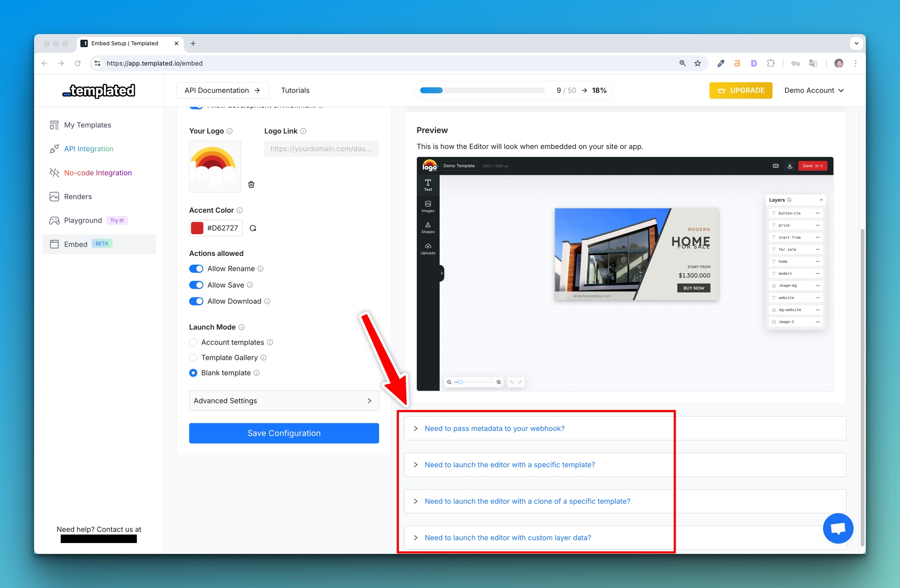Open Playground in sidebar

coord(99,220)
